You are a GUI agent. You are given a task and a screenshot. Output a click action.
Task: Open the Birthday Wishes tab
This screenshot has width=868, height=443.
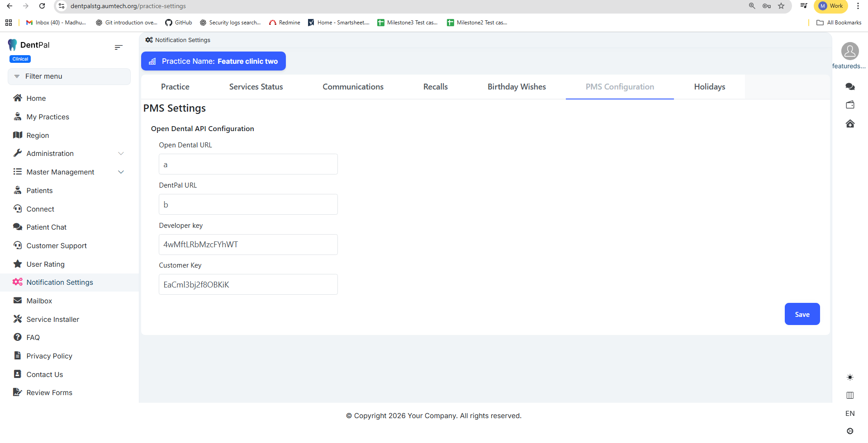click(x=517, y=87)
